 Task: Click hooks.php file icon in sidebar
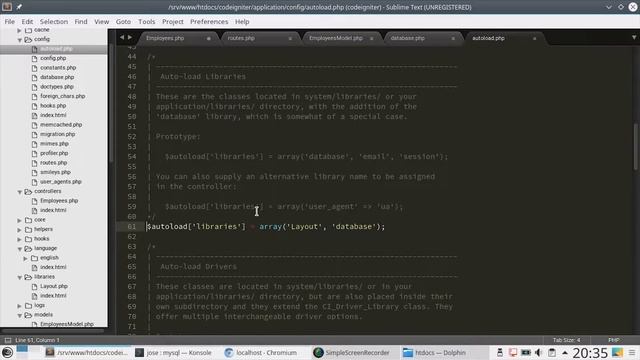[34, 106]
